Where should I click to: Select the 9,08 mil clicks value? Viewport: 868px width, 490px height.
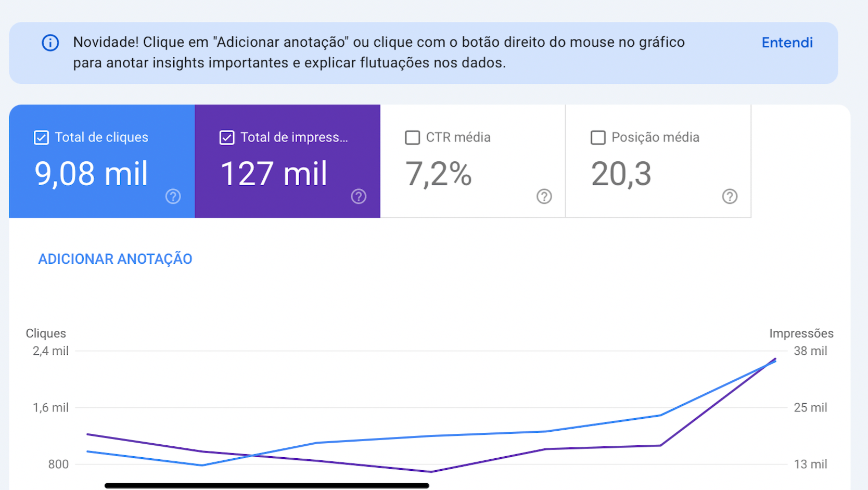tap(91, 174)
